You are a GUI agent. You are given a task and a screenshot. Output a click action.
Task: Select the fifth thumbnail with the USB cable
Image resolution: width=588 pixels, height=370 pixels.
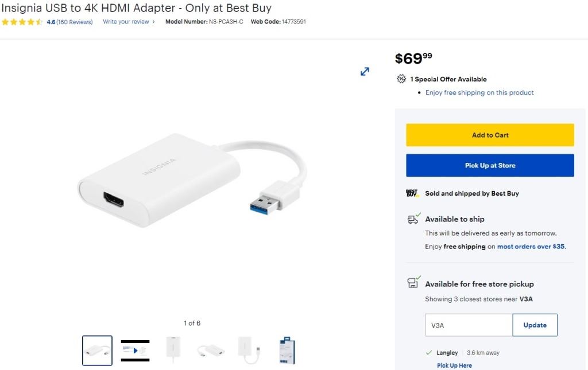pyautogui.click(x=249, y=350)
